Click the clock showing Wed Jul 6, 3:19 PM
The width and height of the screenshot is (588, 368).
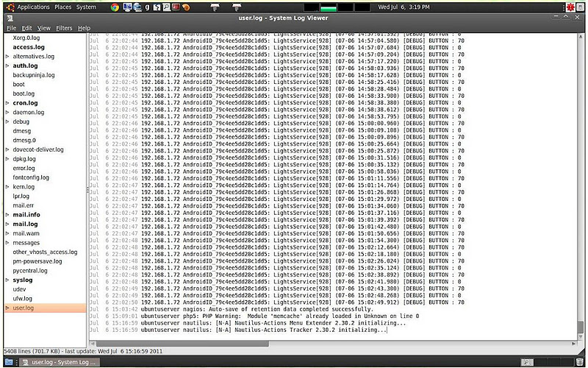point(404,7)
